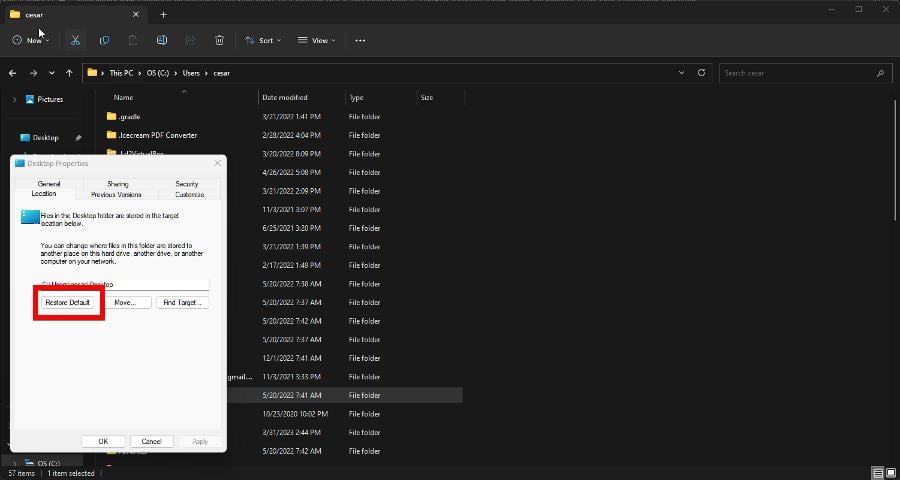
Task: Click the folder icon in address bar
Action: (92, 73)
